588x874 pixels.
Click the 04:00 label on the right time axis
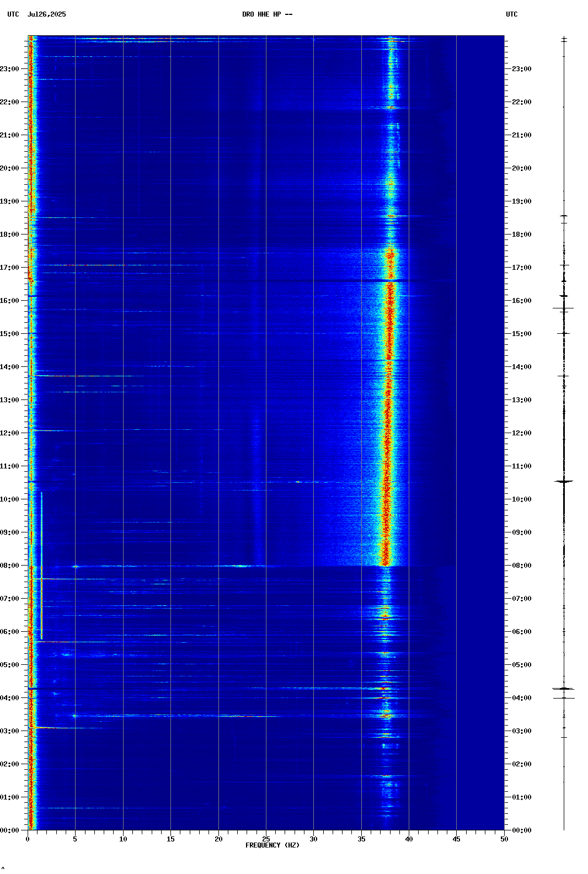(522, 698)
